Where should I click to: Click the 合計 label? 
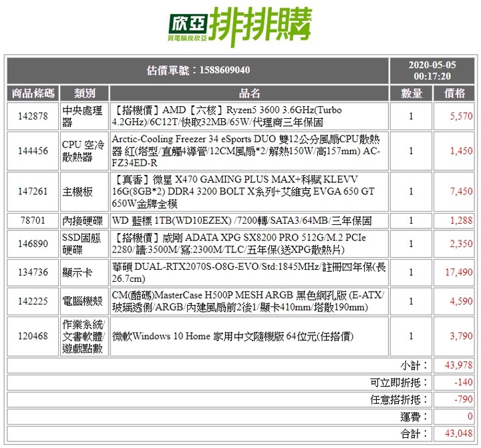pos(414,434)
